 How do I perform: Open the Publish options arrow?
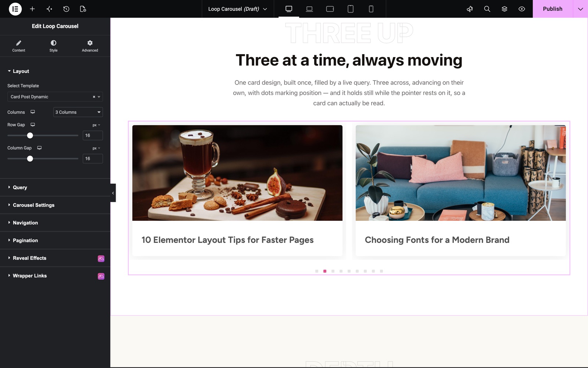580,9
